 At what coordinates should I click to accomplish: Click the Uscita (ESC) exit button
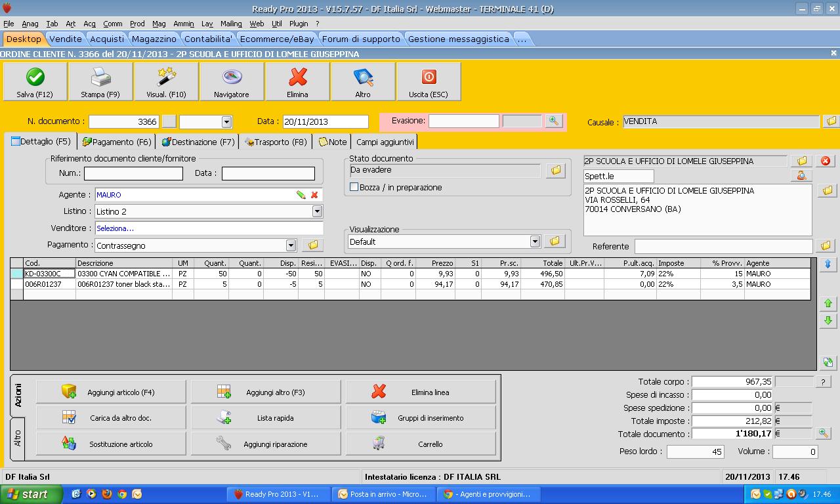click(429, 81)
